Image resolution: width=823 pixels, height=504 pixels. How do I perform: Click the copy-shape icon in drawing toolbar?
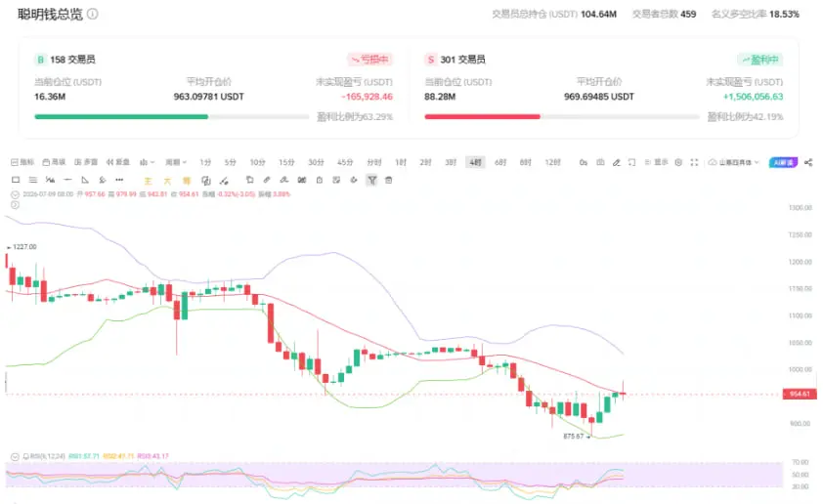click(x=250, y=180)
